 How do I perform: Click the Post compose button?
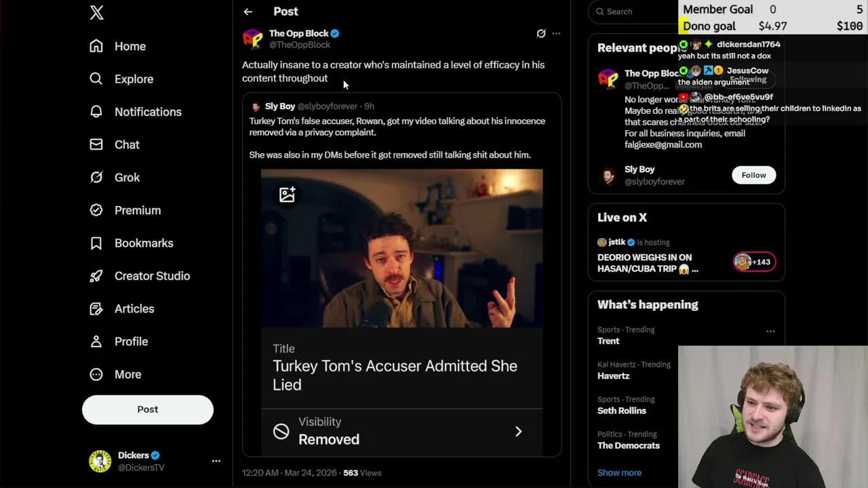(x=148, y=409)
